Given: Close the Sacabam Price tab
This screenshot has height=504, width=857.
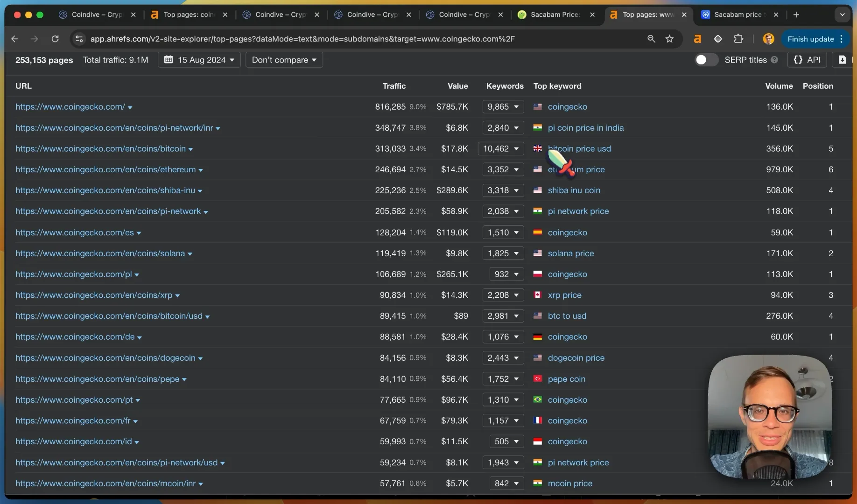Looking at the screenshot, I should (592, 14).
